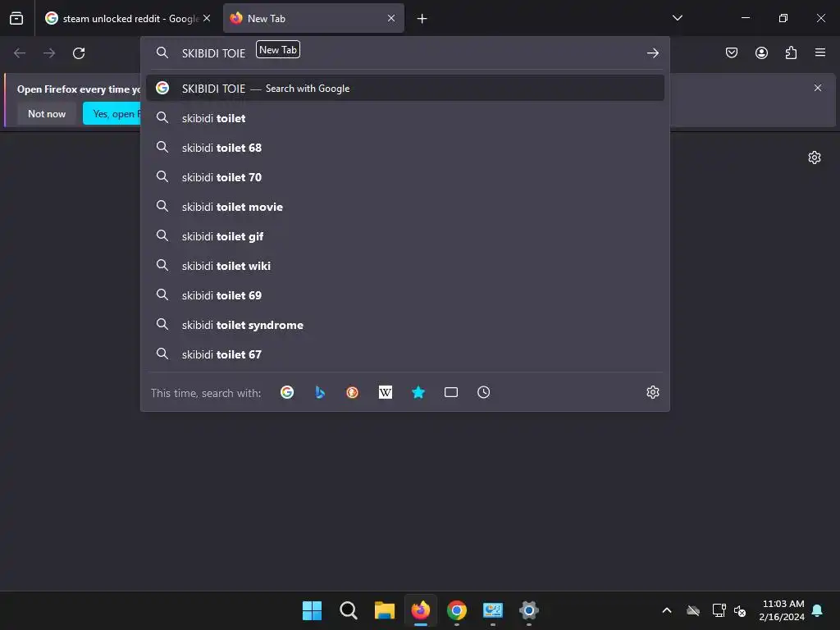Choose suggestion skibidi toilet
Viewport: 840px width, 630px height.
tap(405, 118)
